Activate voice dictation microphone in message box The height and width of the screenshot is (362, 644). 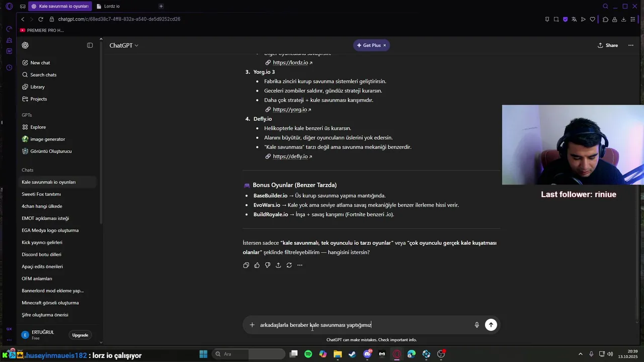pos(476,325)
